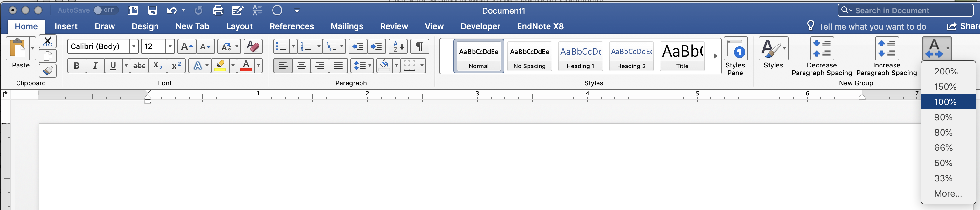
Task: Increase font size with the A up icon
Action: pos(187,46)
